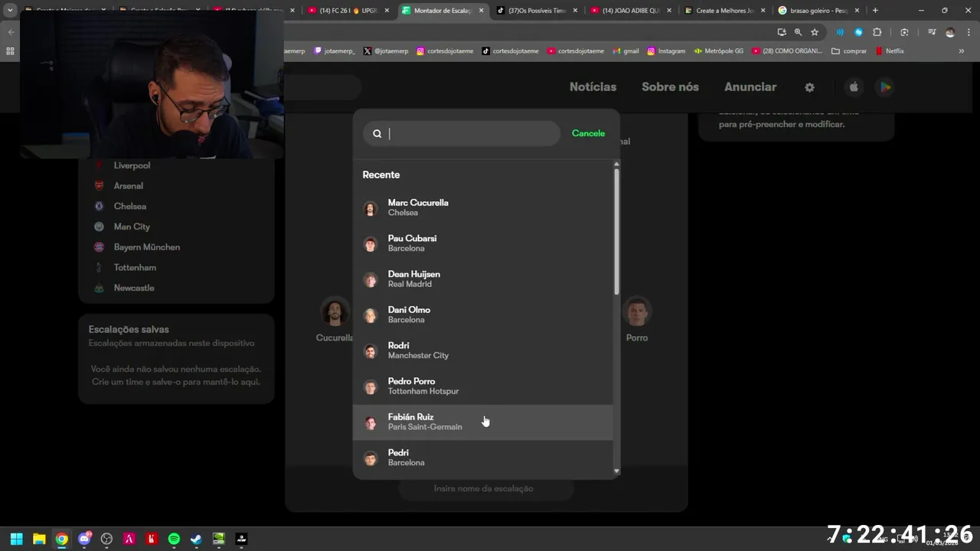Screen dimensions: 980x551
Task: Click the zoom magnifier in address bar
Action: pyautogui.click(x=798, y=32)
